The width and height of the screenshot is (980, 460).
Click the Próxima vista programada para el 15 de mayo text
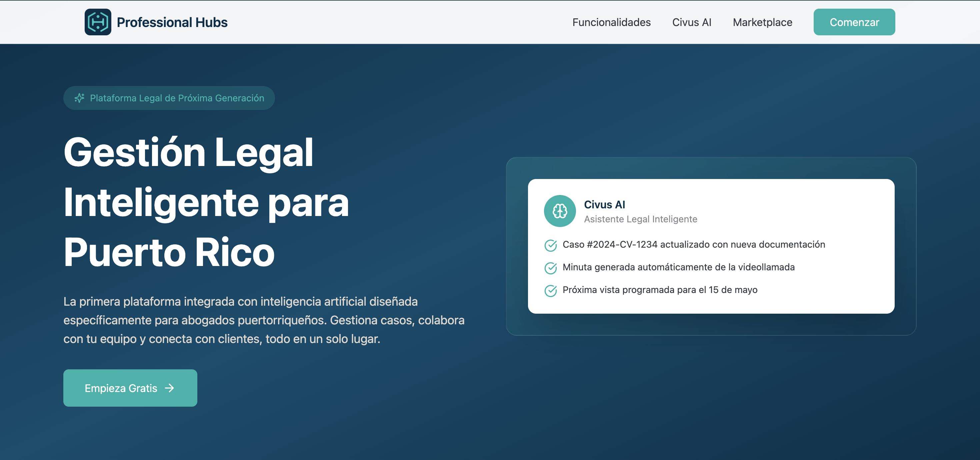tap(660, 290)
